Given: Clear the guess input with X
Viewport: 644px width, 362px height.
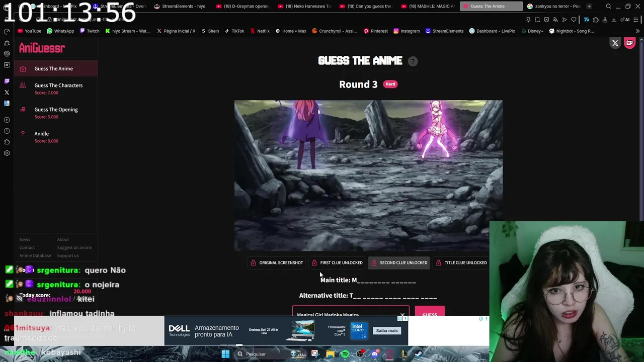Looking at the screenshot, I should pos(402,314).
